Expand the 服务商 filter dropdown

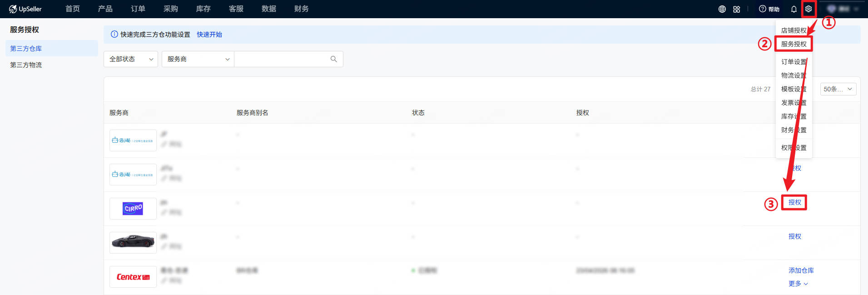(198, 59)
